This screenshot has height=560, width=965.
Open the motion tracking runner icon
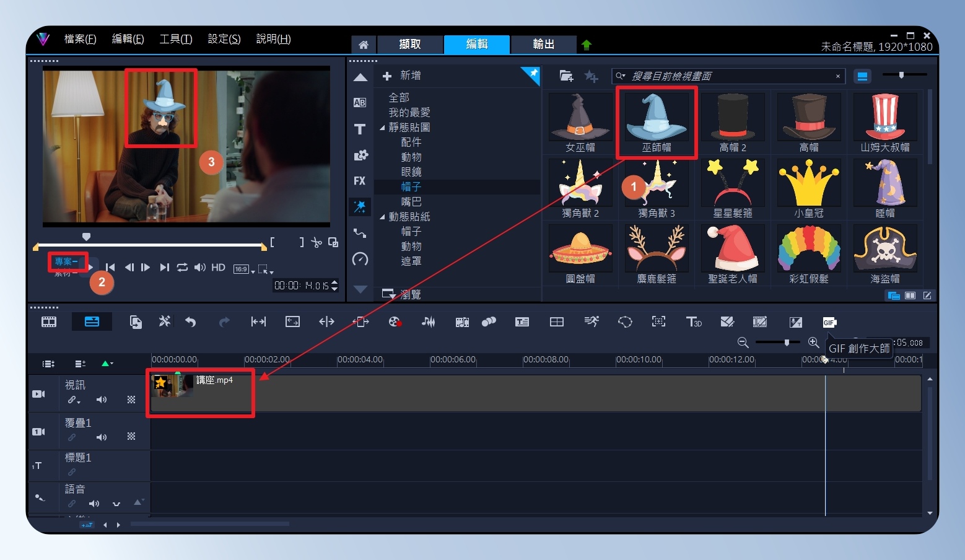click(x=592, y=321)
